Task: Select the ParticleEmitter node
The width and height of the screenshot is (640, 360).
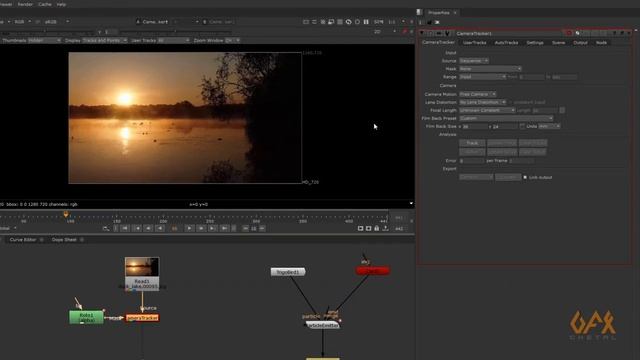Action: coord(322,325)
